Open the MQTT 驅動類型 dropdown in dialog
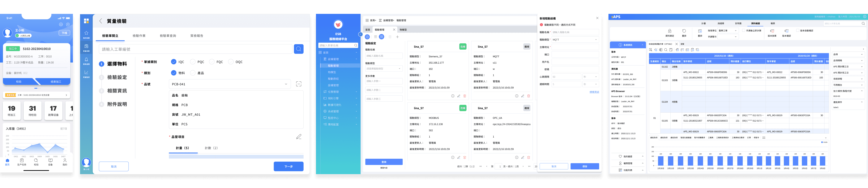This screenshot has width=868, height=188. tap(575, 40)
